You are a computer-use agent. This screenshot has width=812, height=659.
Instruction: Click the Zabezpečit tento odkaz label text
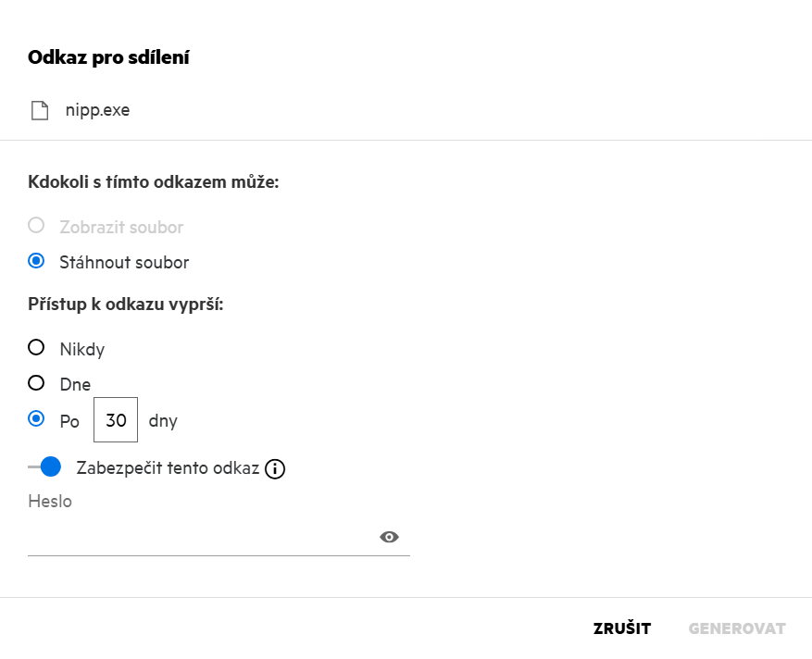point(168,468)
